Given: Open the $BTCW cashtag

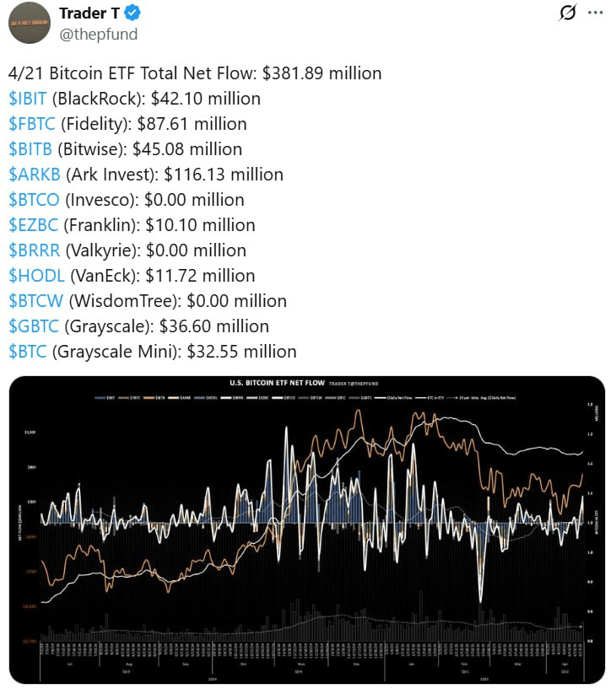Looking at the screenshot, I should (36, 301).
